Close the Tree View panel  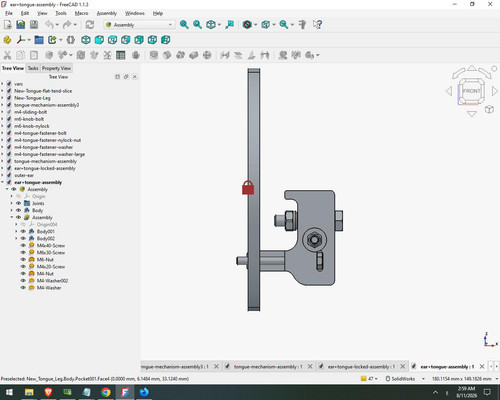(x=135, y=77)
